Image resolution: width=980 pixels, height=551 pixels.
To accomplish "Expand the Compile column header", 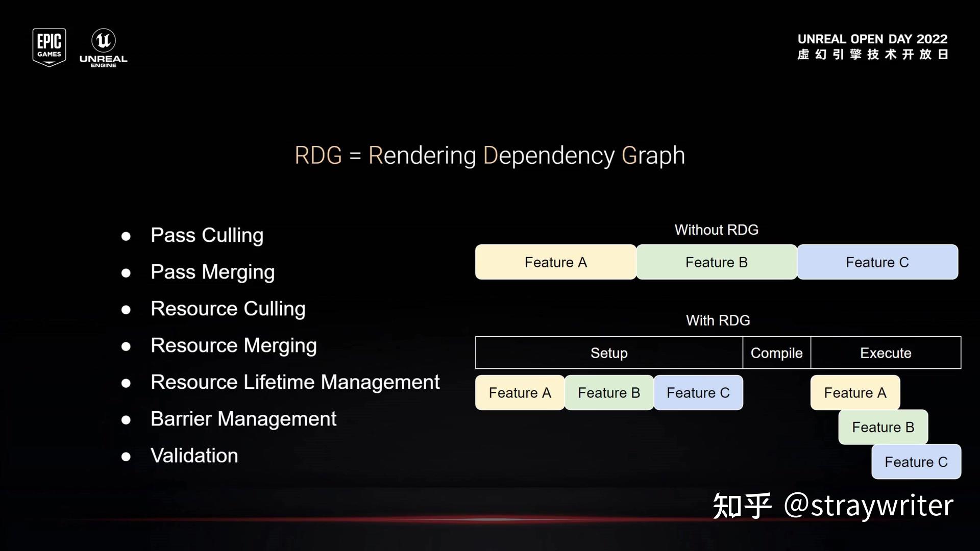I will tap(776, 353).
